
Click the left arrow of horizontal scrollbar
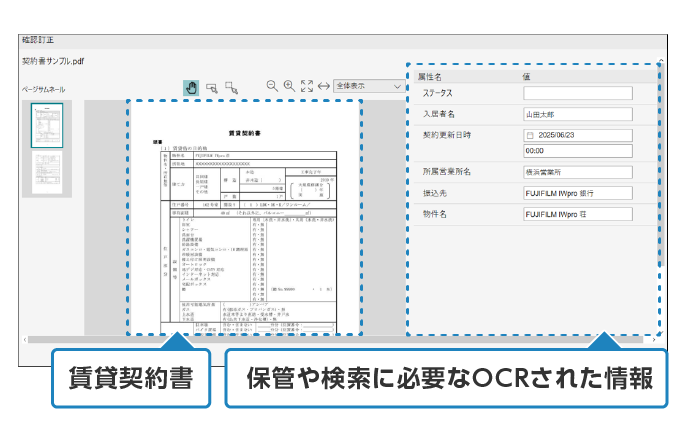(25, 340)
